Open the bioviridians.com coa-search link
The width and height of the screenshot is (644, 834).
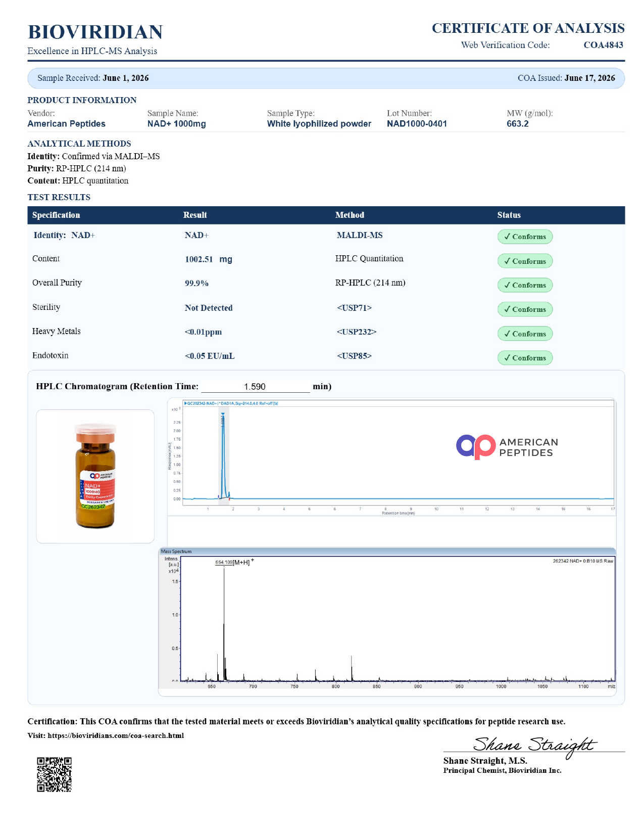(x=116, y=735)
